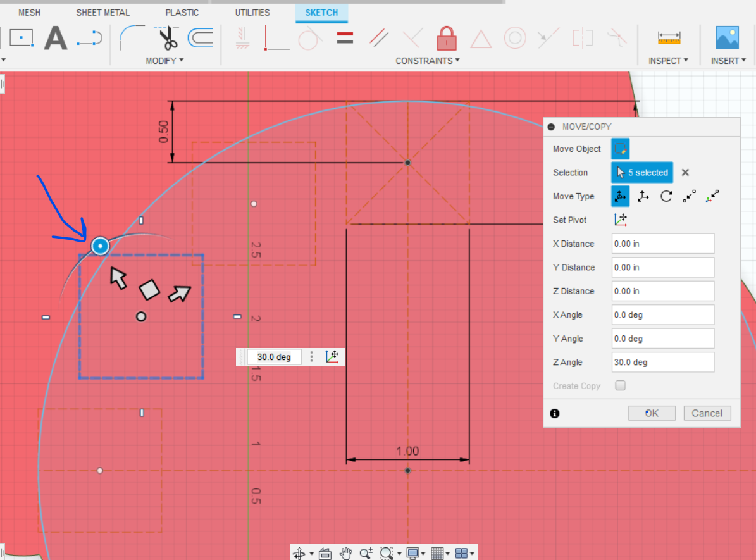The width and height of the screenshot is (756, 560).
Task: Select Rotate move type
Action: point(666,196)
